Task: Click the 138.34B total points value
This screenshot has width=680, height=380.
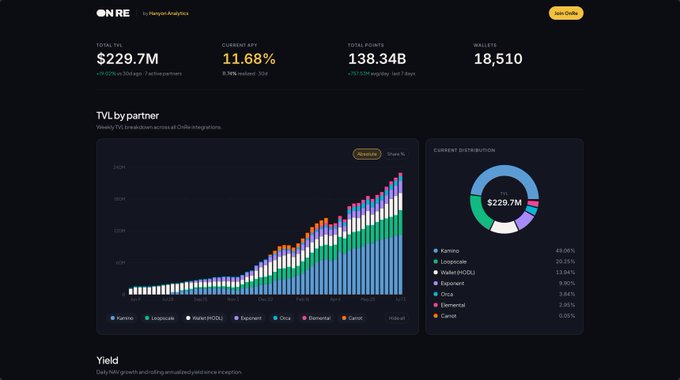Action: [x=377, y=59]
